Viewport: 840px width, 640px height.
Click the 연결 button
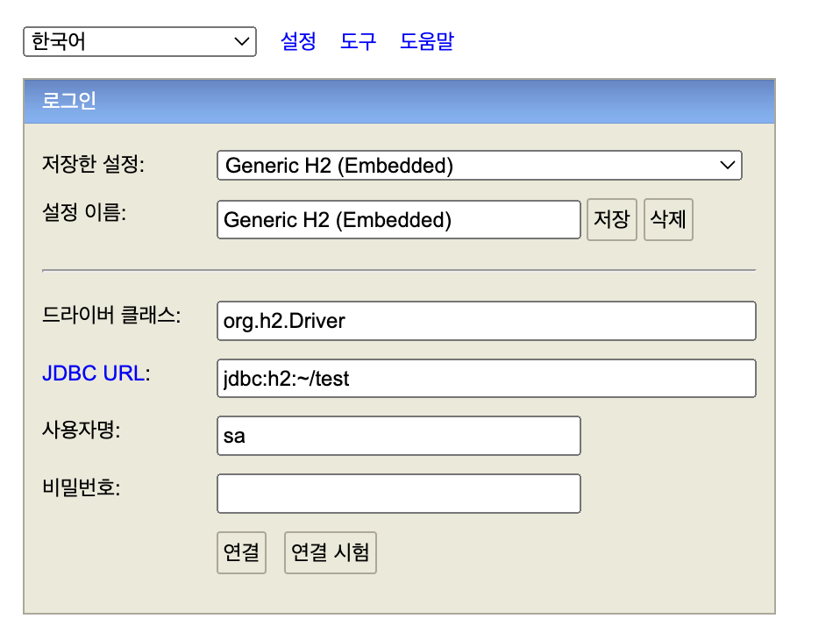(242, 552)
